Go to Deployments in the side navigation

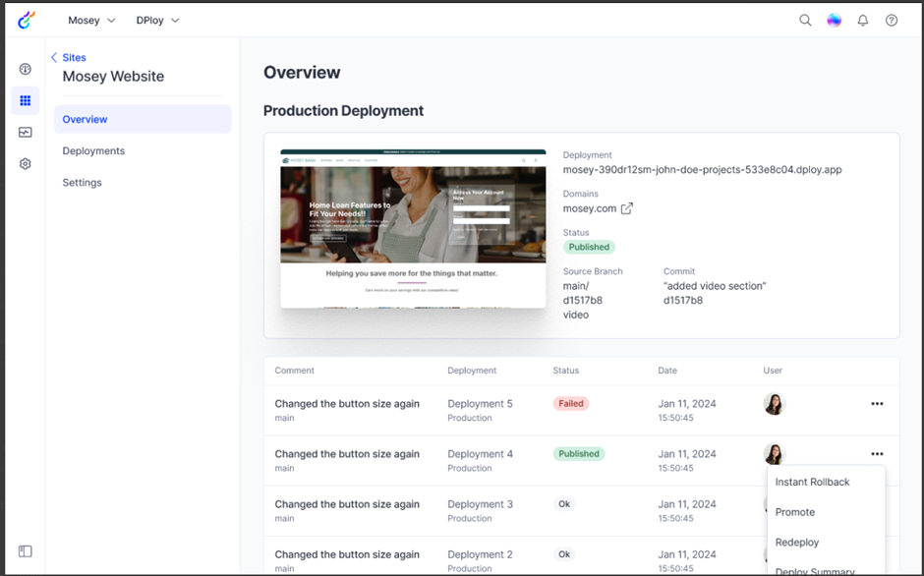(93, 150)
